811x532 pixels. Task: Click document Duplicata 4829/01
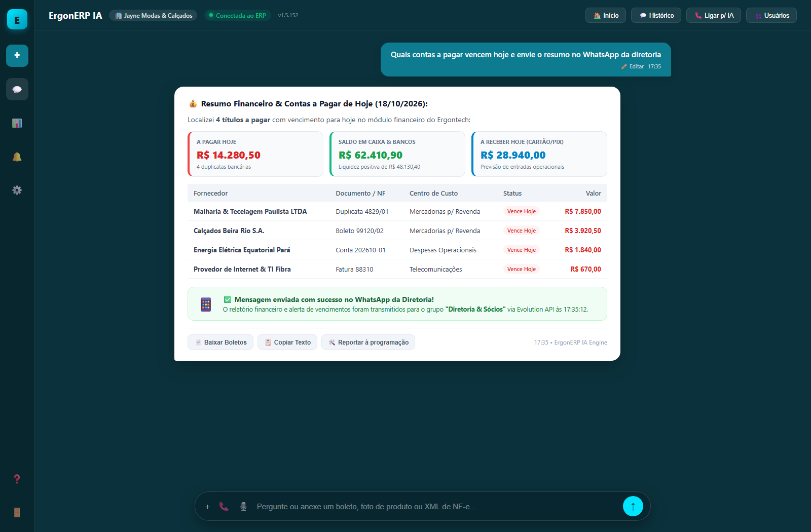click(362, 211)
